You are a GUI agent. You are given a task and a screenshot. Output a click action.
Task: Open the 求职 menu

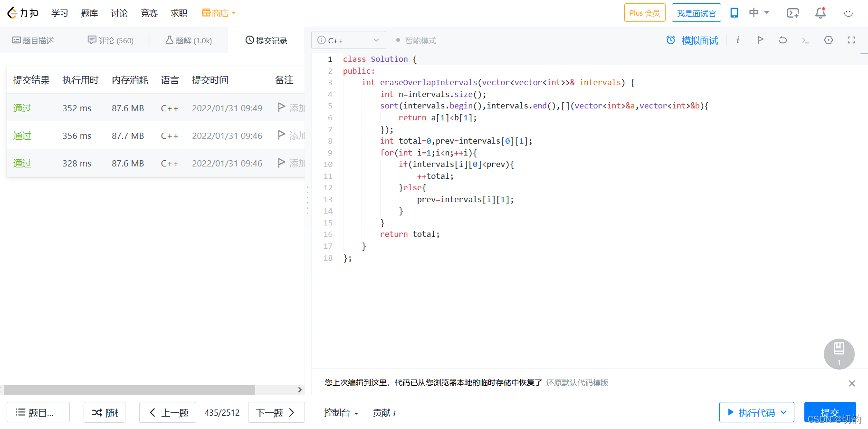[179, 13]
